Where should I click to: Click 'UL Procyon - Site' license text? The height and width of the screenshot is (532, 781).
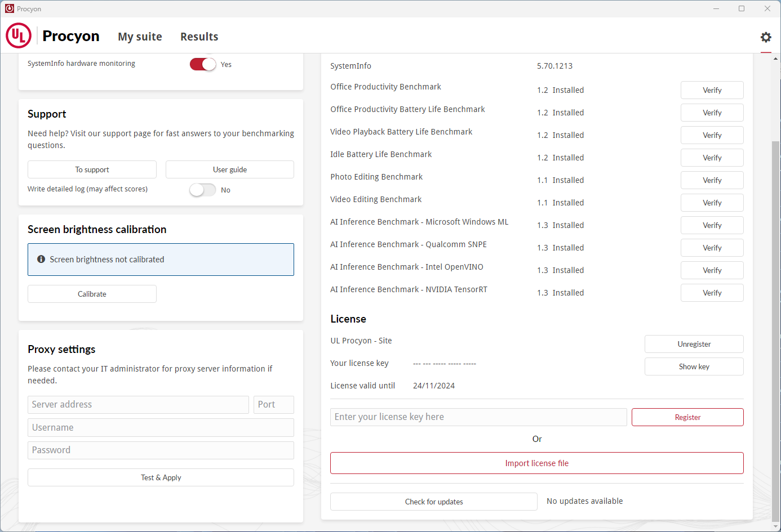(x=361, y=341)
